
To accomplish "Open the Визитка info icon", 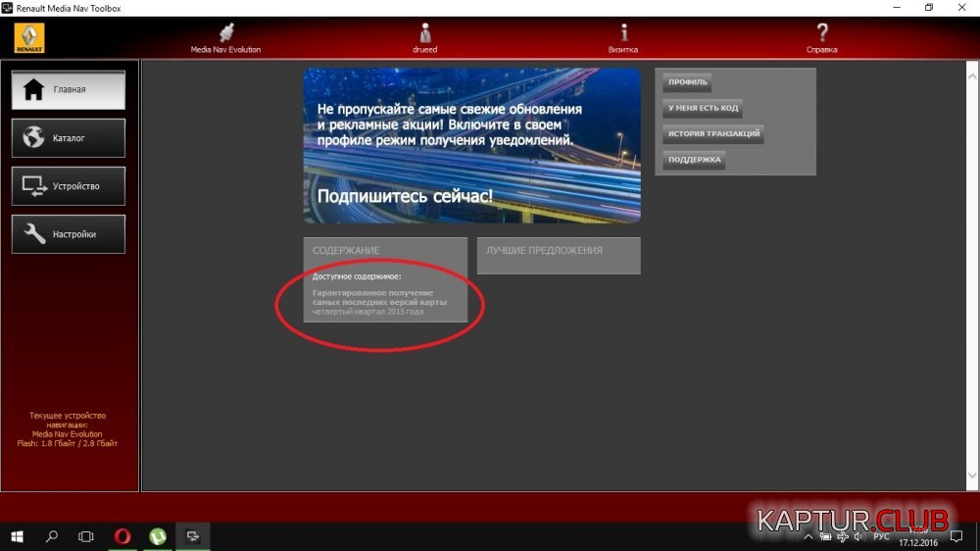I will pos(623,32).
